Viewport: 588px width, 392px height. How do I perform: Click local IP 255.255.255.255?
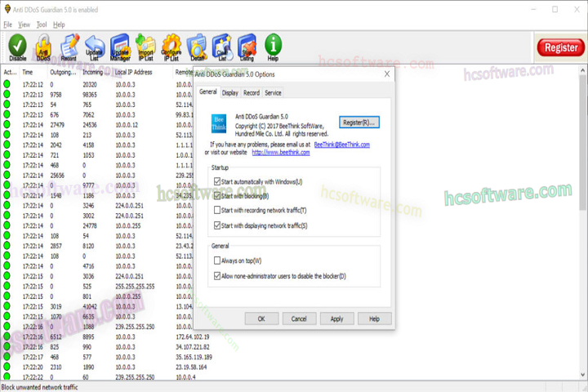135,286
